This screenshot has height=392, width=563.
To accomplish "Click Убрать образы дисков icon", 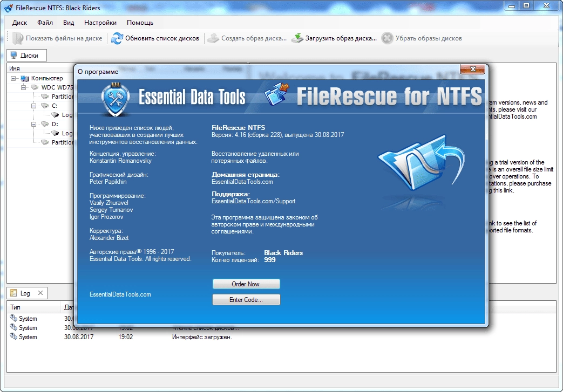I will coord(387,38).
